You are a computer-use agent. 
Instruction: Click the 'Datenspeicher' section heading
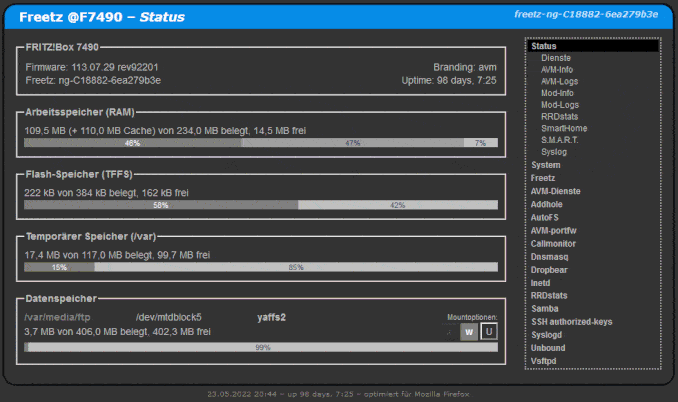pyautogui.click(x=61, y=299)
